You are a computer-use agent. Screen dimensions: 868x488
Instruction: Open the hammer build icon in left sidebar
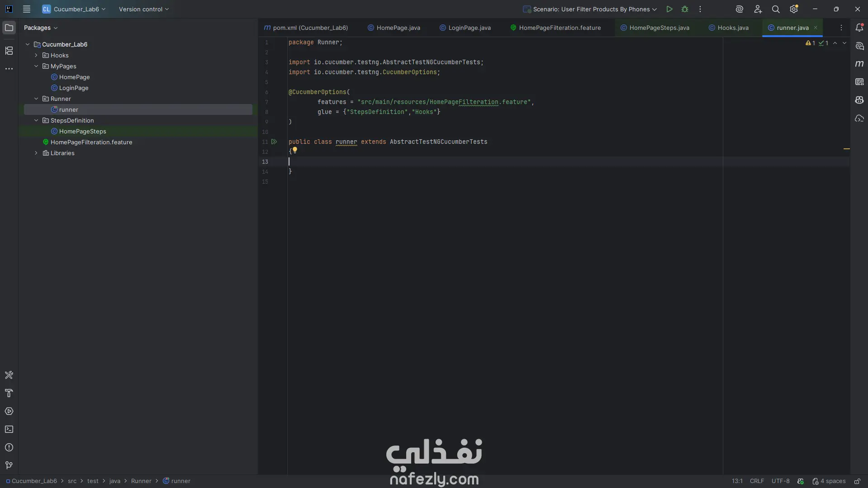(x=9, y=393)
